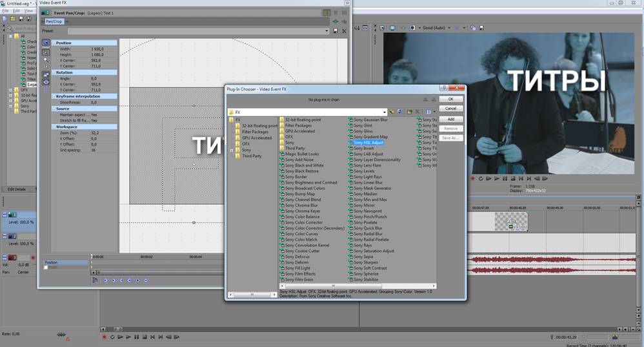
Task: Open the View menu
Action: pos(29,11)
